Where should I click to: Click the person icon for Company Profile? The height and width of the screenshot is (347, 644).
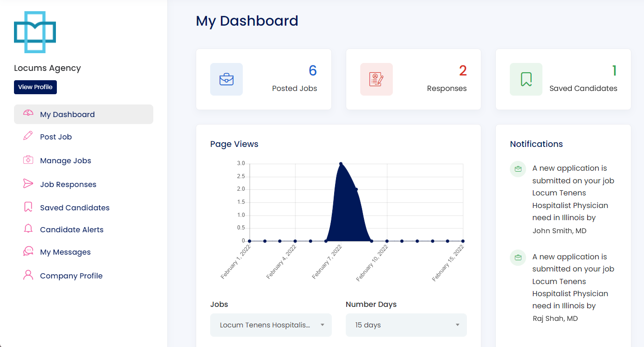click(28, 275)
